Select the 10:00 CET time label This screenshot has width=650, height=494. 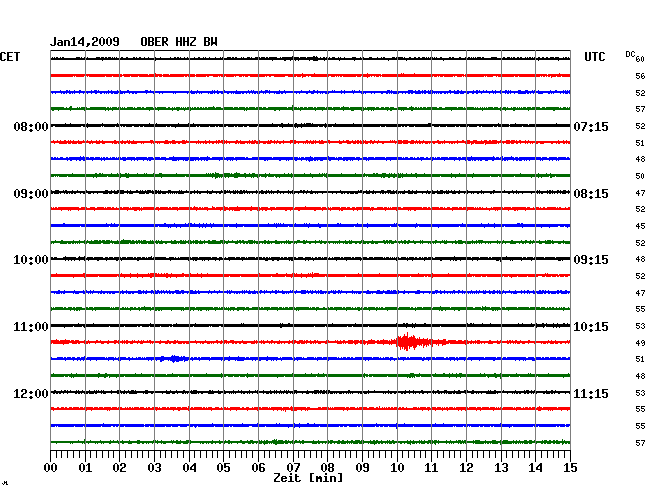coord(31,260)
